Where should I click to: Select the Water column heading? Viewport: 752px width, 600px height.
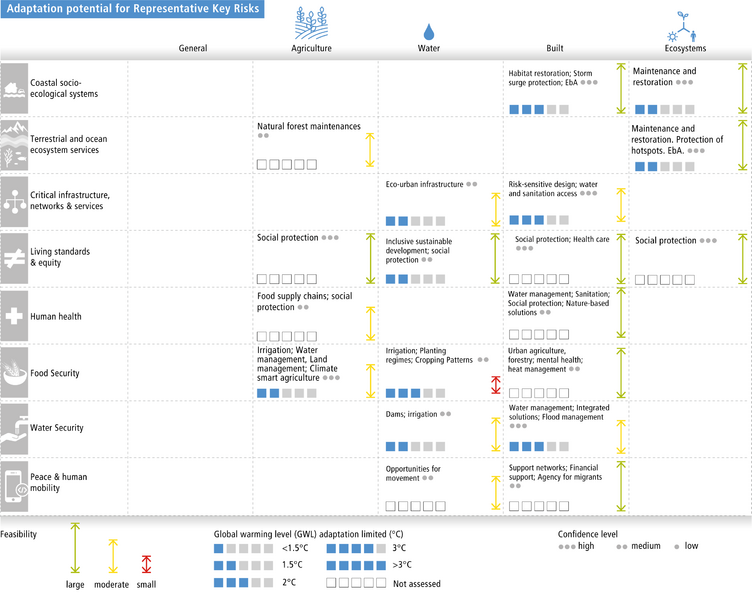tap(429, 48)
